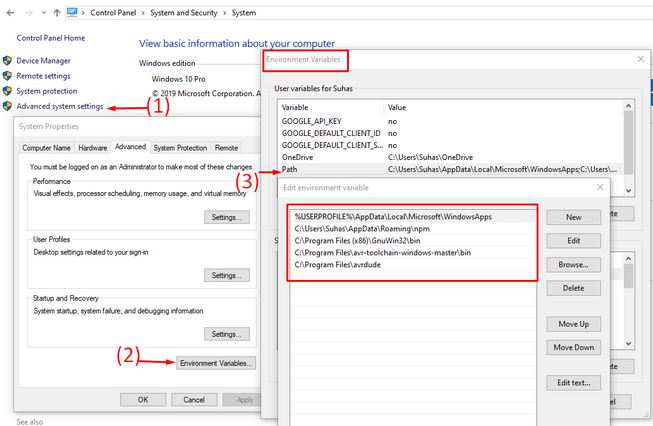This screenshot has width=653, height=426.
Task: Click Browse... button
Action: pyautogui.click(x=573, y=265)
